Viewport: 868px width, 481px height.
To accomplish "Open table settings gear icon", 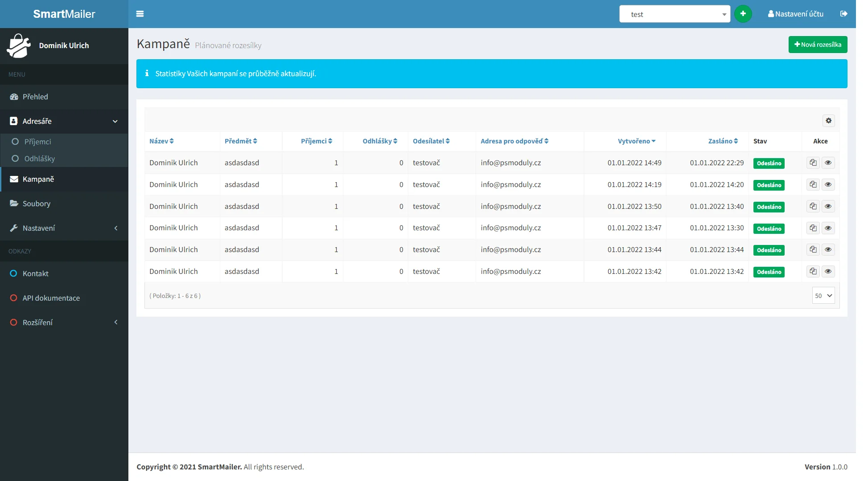I will pyautogui.click(x=828, y=121).
